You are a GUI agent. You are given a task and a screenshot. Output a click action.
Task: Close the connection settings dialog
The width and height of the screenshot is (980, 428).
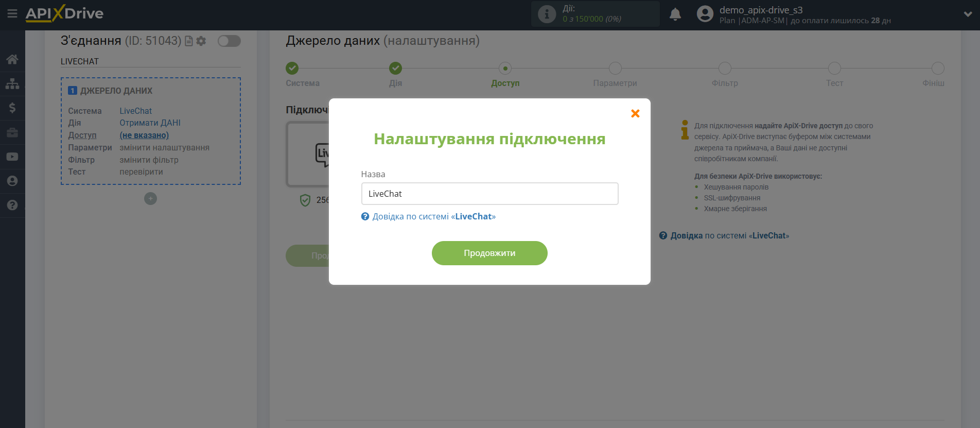[x=635, y=113]
